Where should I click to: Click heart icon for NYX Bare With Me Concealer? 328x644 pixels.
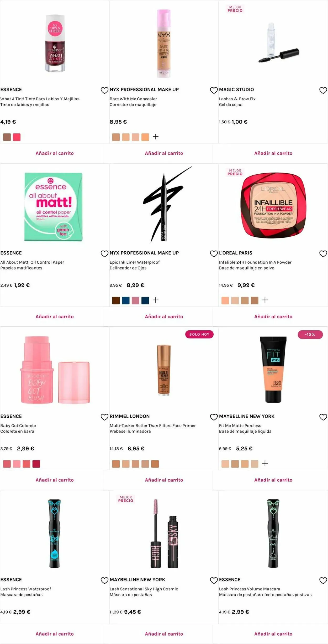[x=214, y=90]
